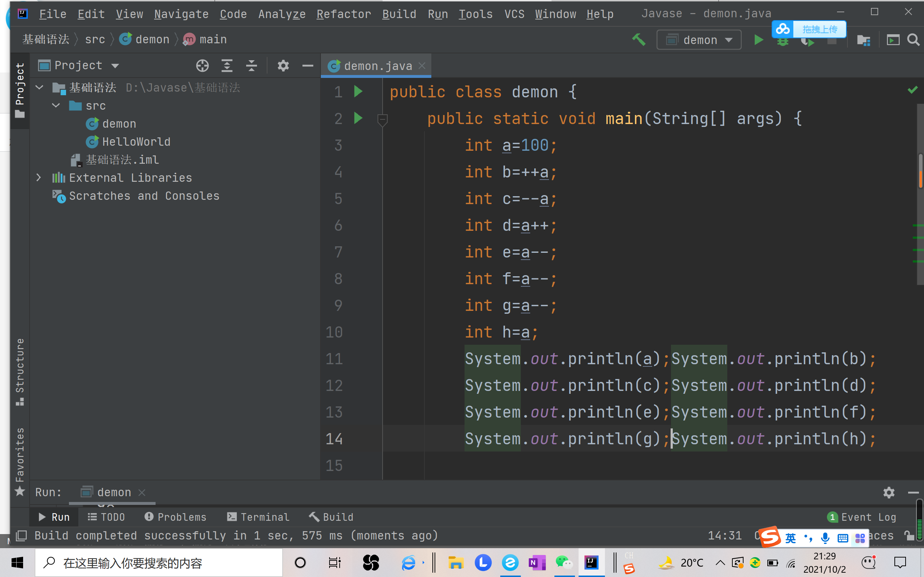Click the Debug bug icon in toolbar

tap(783, 43)
